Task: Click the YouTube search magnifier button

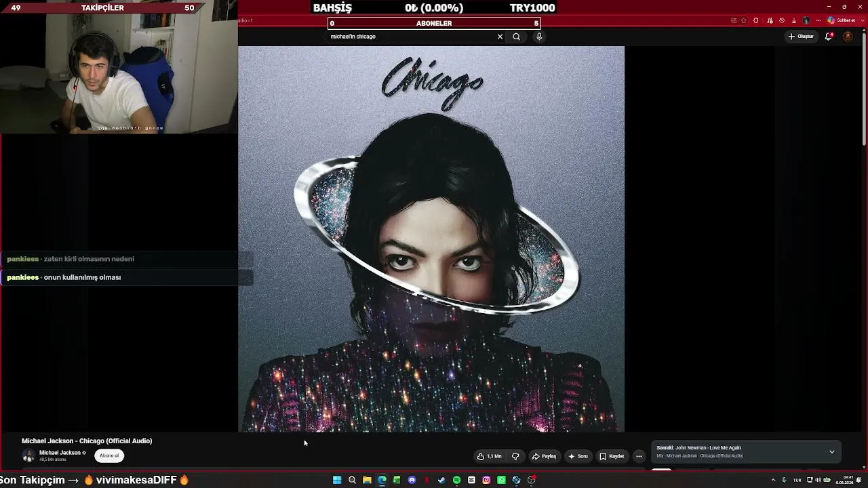Action: tap(517, 37)
